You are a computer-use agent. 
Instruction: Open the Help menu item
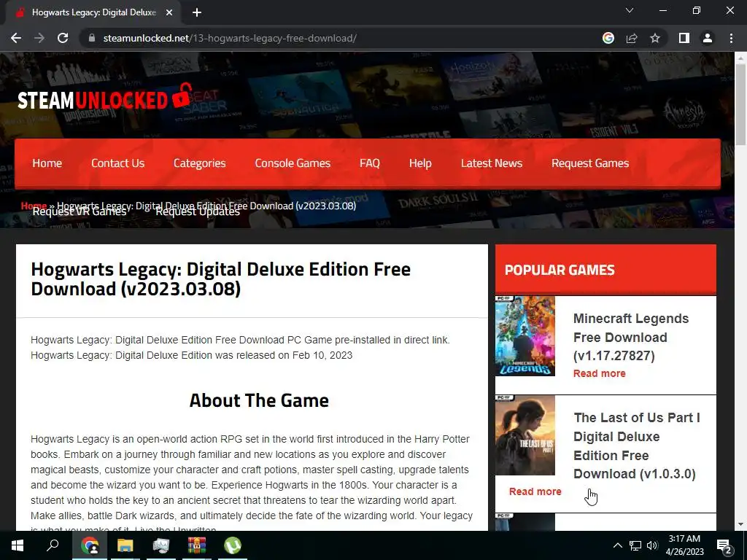tap(420, 163)
